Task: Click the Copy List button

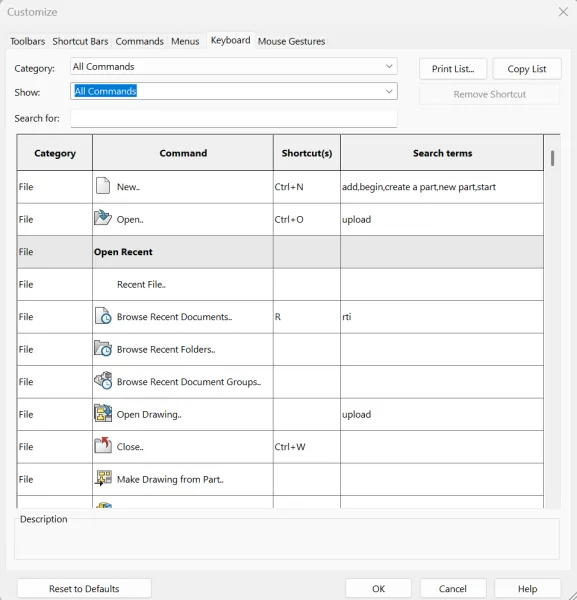Action: coord(527,69)
